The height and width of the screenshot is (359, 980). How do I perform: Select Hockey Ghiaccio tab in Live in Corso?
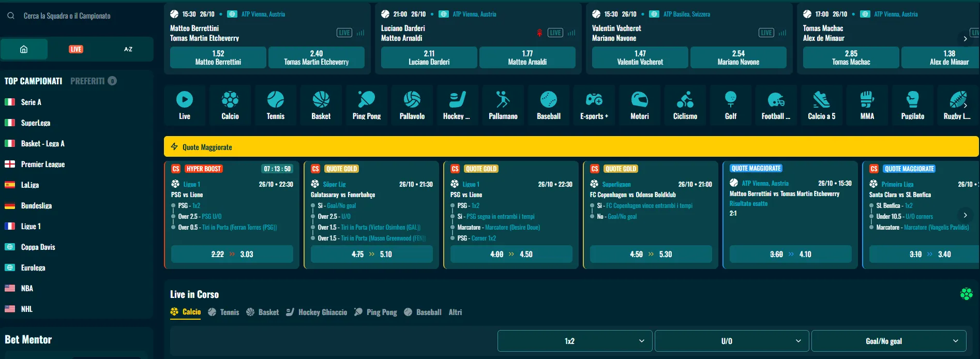(316, 312)
